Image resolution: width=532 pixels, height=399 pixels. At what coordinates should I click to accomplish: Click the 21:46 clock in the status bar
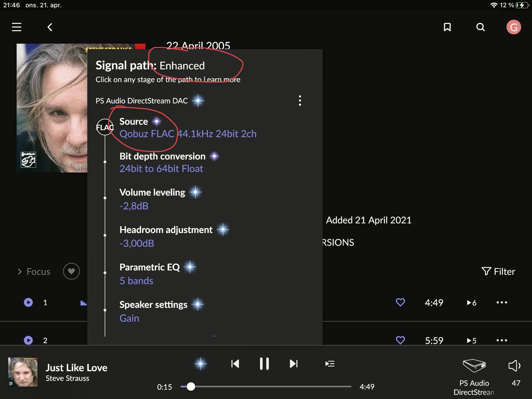11,5
